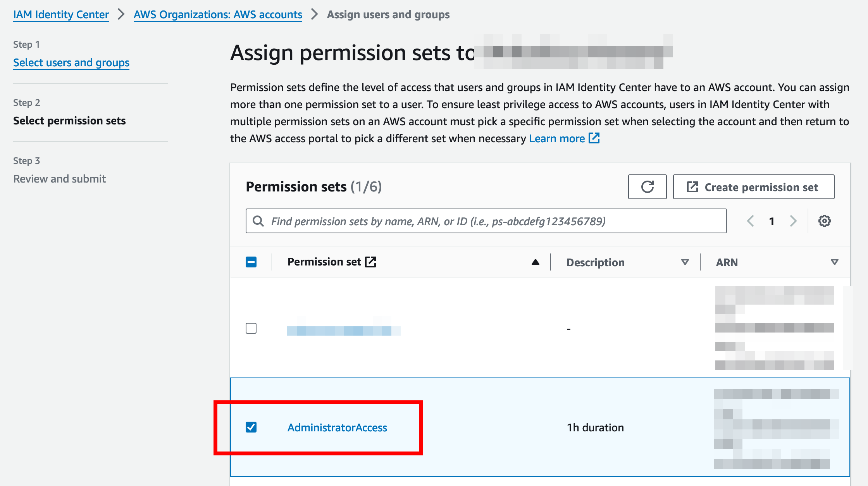Toggle the select-all permission sets checkbox
This screenshot has width=868, height=486.
tap(251, 262)
